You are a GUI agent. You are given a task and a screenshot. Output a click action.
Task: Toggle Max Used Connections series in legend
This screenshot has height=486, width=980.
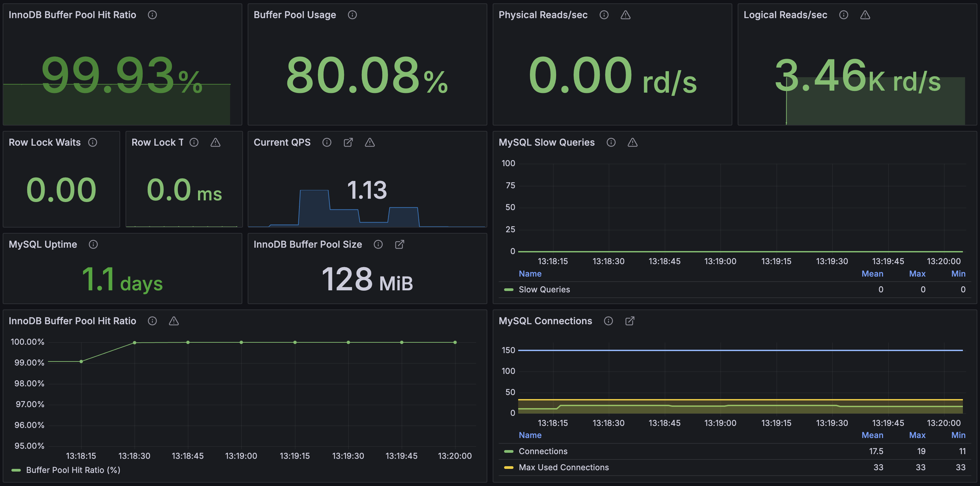[563, 467]
